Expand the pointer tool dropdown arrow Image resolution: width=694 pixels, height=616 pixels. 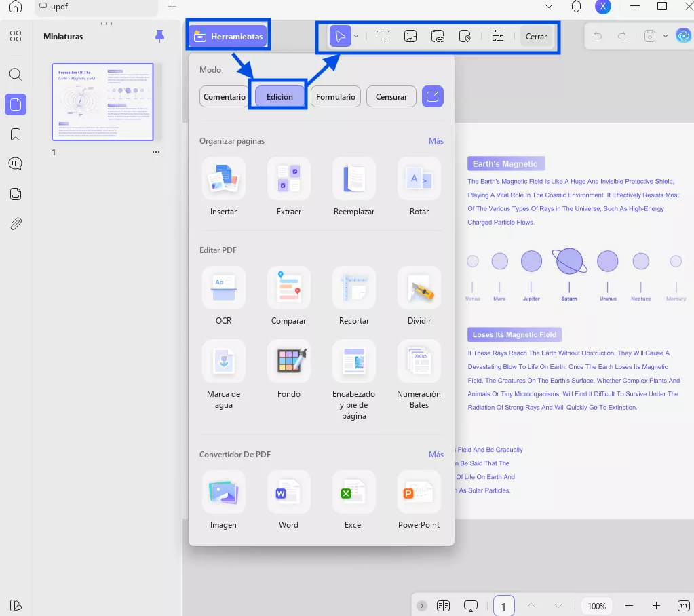pos(356,36)
